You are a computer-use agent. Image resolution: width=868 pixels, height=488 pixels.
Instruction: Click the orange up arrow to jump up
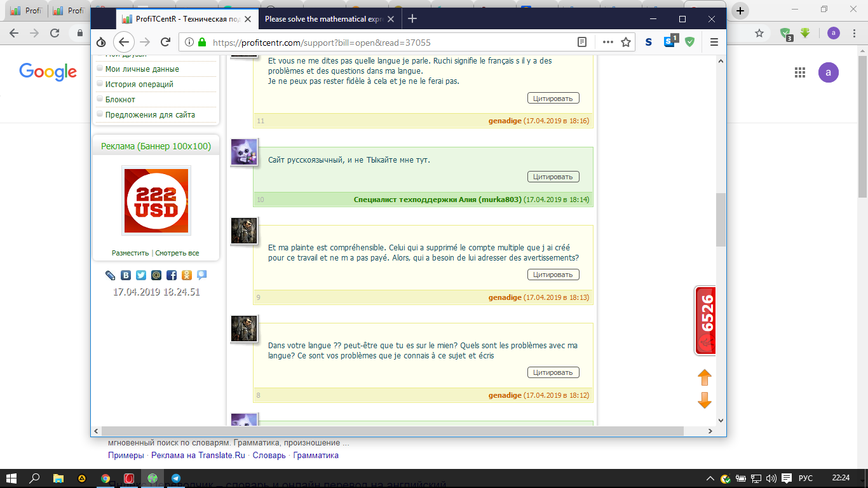704,377
